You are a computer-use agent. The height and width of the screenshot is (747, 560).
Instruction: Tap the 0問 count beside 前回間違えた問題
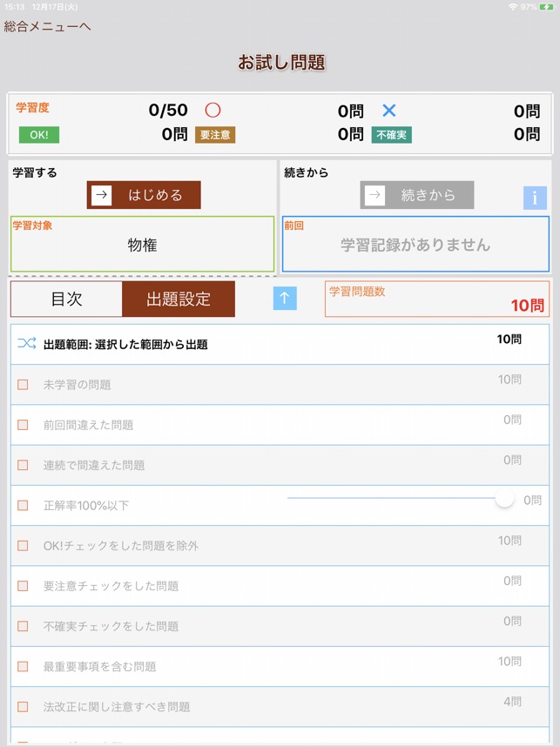pos(512,420)
